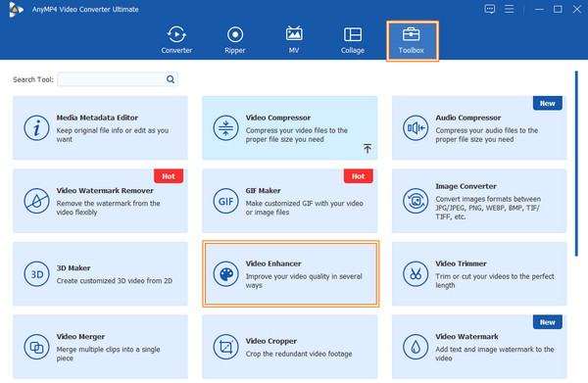Open Audio Compressor title

(468, 118)
